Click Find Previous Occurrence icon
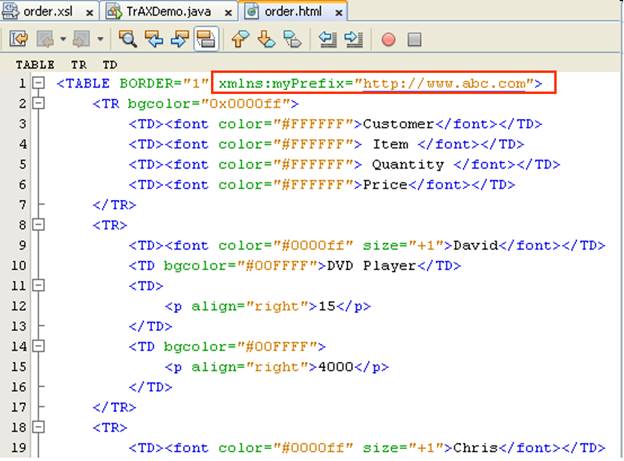The height and width of the screenshot is (461, 624). click(154, 39)
